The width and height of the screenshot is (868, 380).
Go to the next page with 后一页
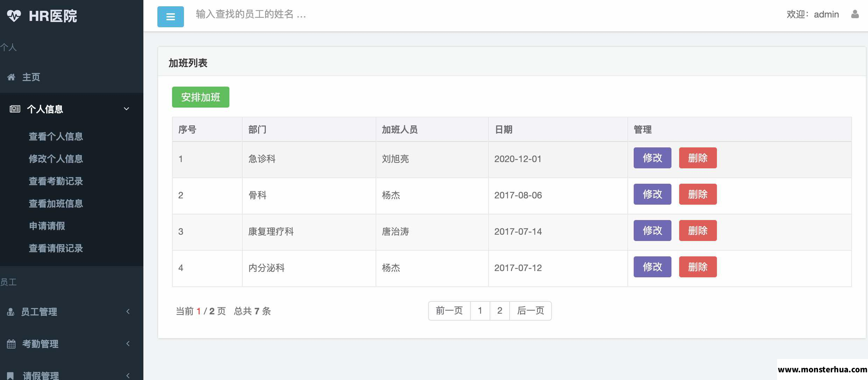(x=531, y=310)
